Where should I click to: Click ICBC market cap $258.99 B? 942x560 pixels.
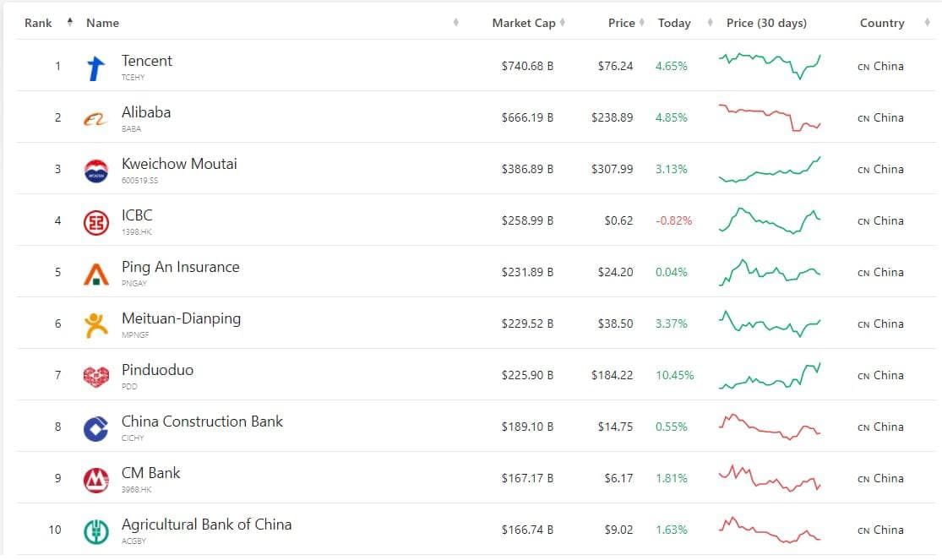(527, 220)
